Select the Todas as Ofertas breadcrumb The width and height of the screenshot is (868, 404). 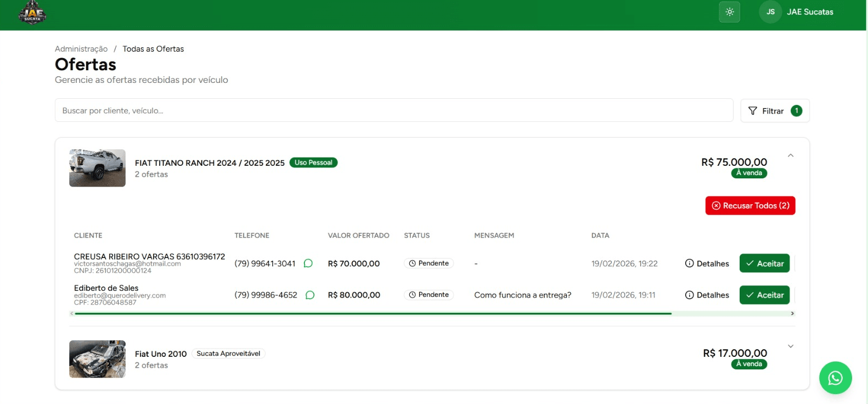(x=153, y=49)
